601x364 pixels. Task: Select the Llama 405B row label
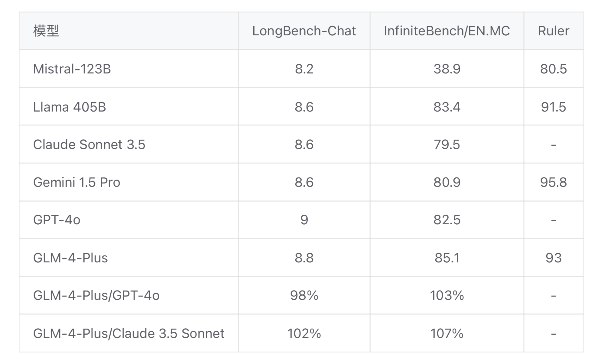coord(70,107)
